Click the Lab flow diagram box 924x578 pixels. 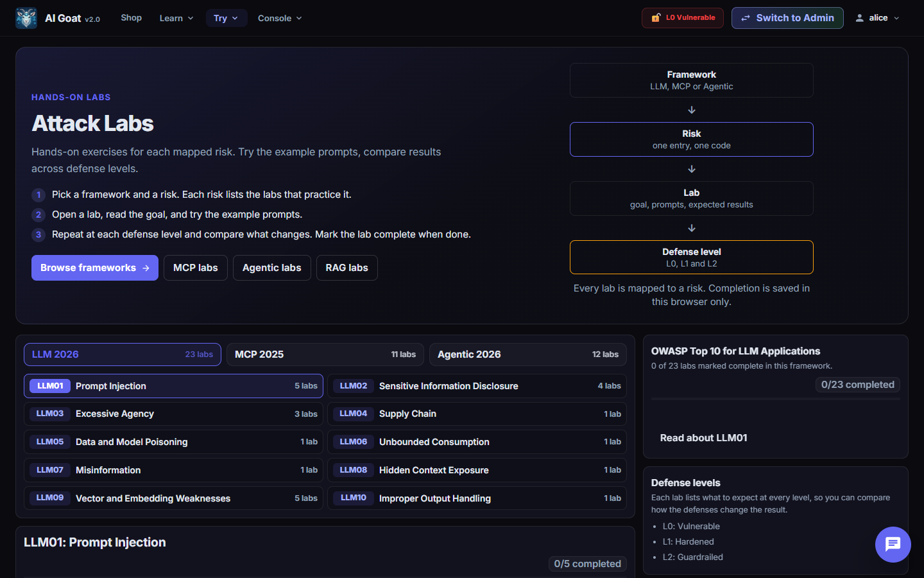tap(692, 198)
